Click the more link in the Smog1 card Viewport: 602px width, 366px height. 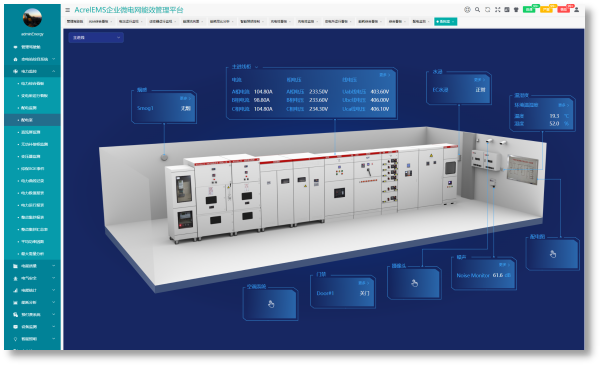pos(185,99)
